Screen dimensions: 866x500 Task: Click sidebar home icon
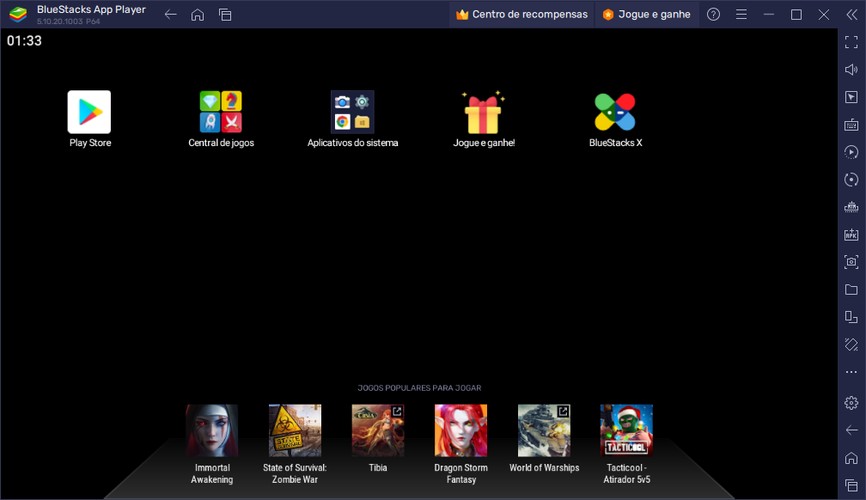(x=851, y=458)
